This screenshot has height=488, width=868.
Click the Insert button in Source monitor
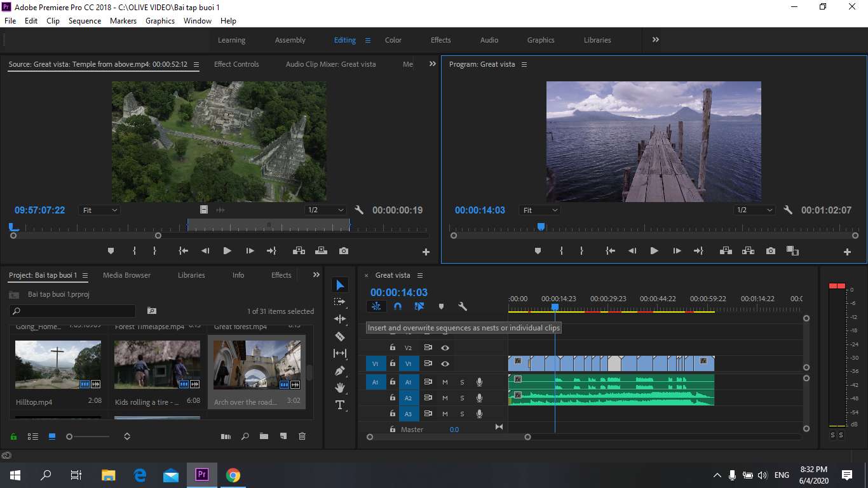(x=299, y=251)
